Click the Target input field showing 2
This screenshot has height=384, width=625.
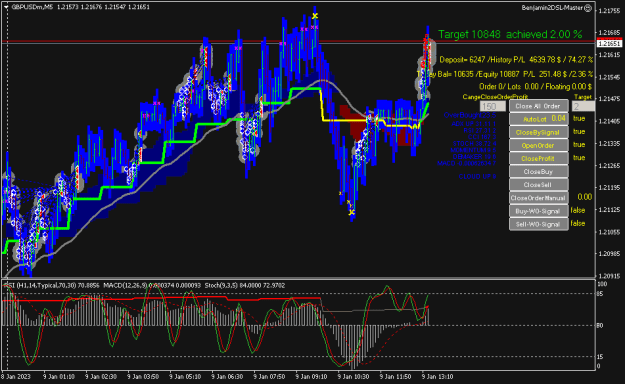pos(583,106)
